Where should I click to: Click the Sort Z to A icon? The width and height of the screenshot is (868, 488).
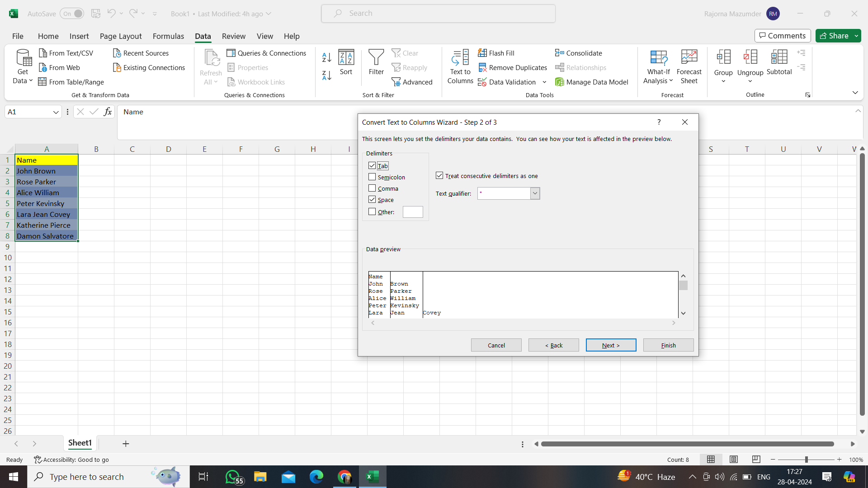[x=327, y=75]
